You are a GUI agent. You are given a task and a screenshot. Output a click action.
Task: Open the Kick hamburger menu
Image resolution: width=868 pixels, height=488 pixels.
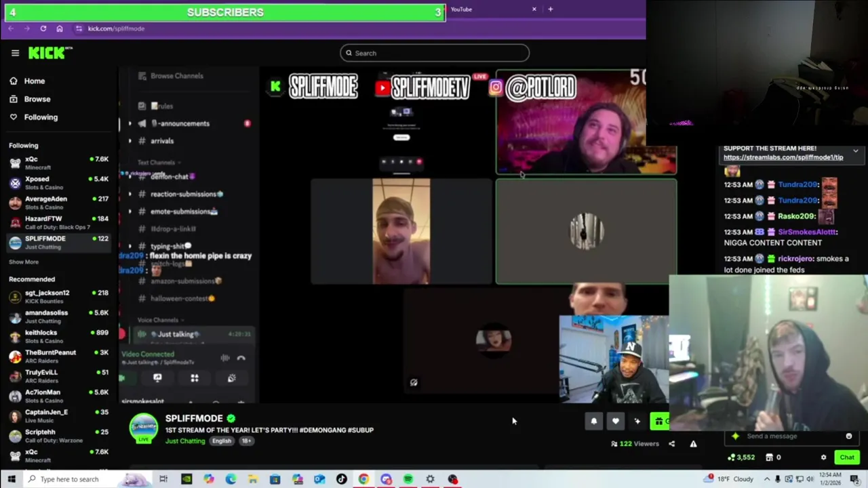coord(15,53)
